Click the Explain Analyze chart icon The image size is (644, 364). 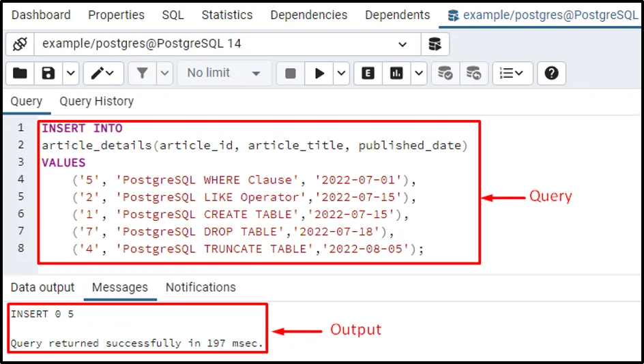click(x=396, y=74)
